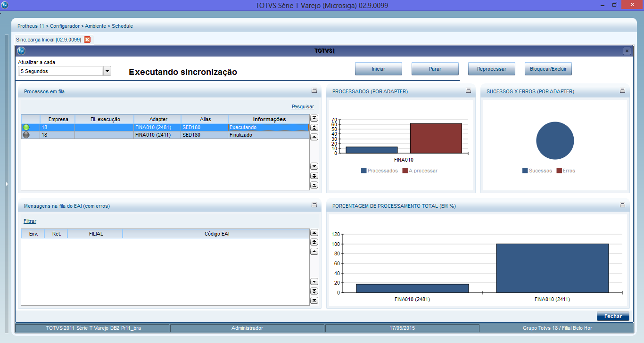Collapse the Mensagens na fila do EAI panel
This screenshot has height=343, width=644.
click(314, 205)
